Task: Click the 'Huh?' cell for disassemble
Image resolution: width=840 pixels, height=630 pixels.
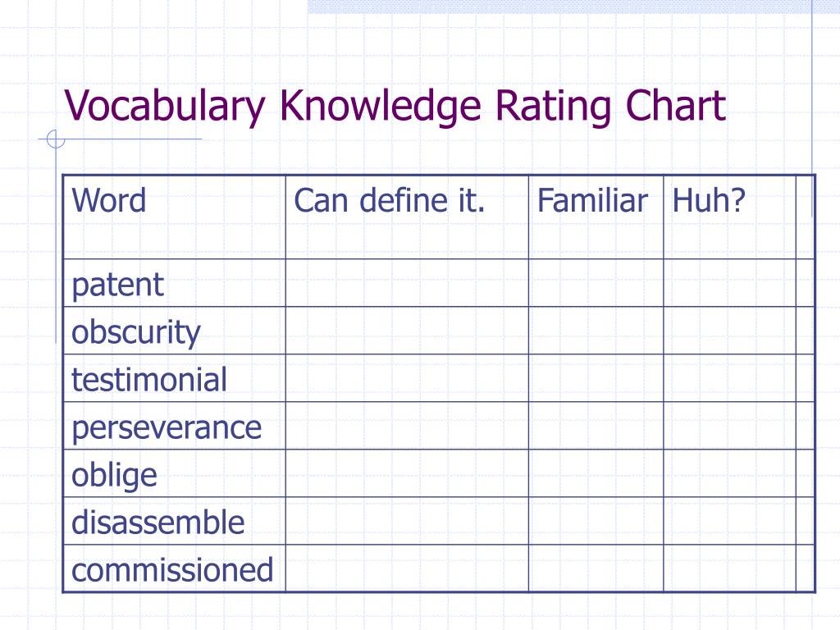Action: [729, 521]
